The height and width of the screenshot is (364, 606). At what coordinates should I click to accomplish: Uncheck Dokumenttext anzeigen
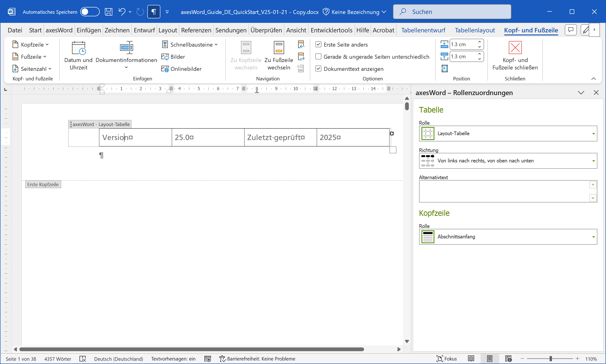pyautogui.click(x=318, y=69)
